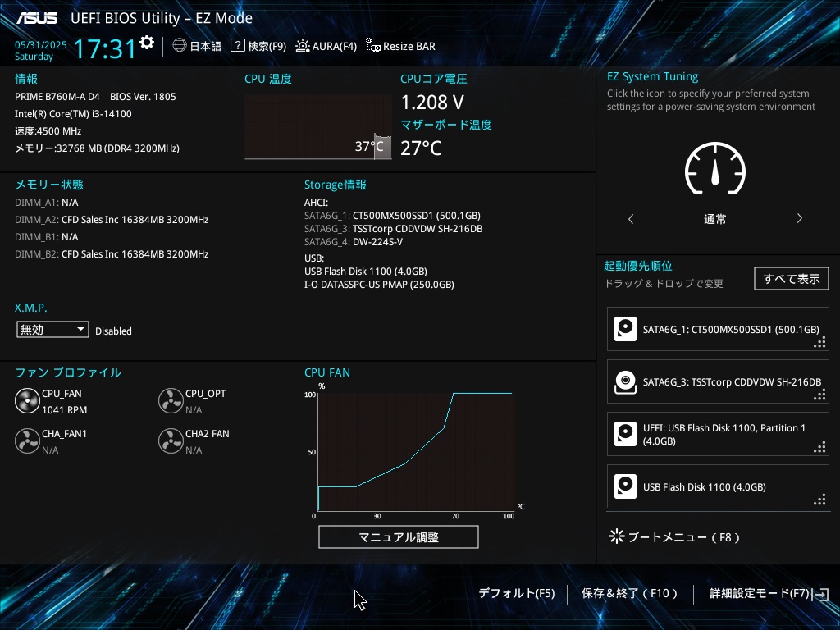Viewport: 840px width, 630px height.
Task: Click the CPU temperature graph
Action: (x=318, y=127)
